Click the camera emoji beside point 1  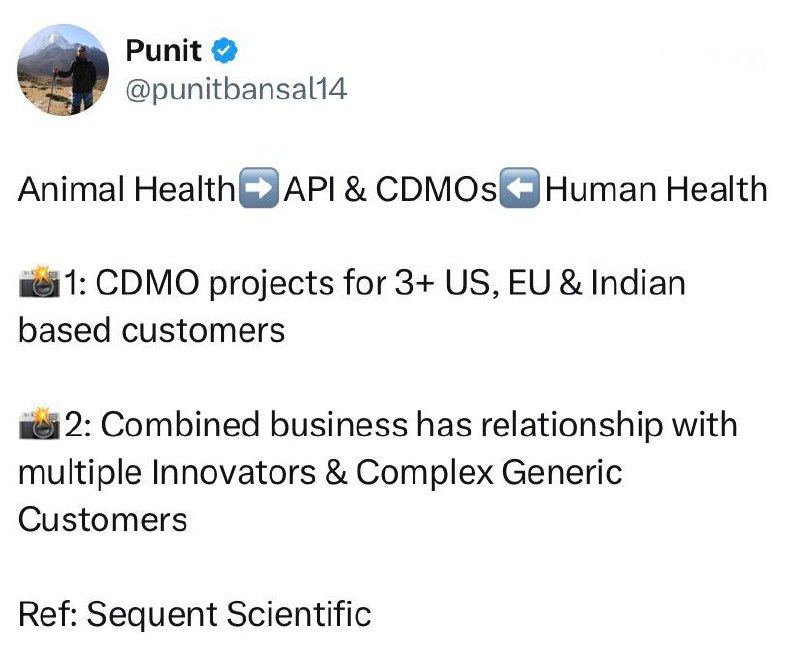pyautogui.click(x=39, y=284)
